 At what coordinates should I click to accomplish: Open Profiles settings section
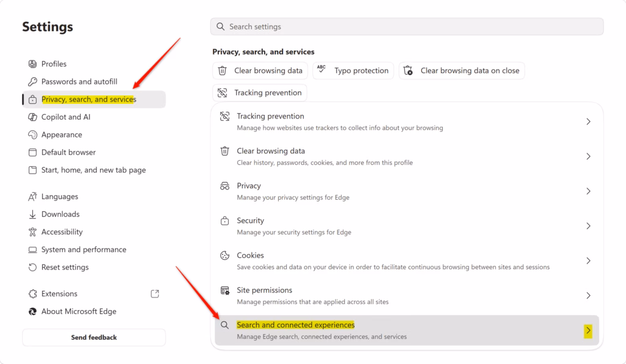94,64
